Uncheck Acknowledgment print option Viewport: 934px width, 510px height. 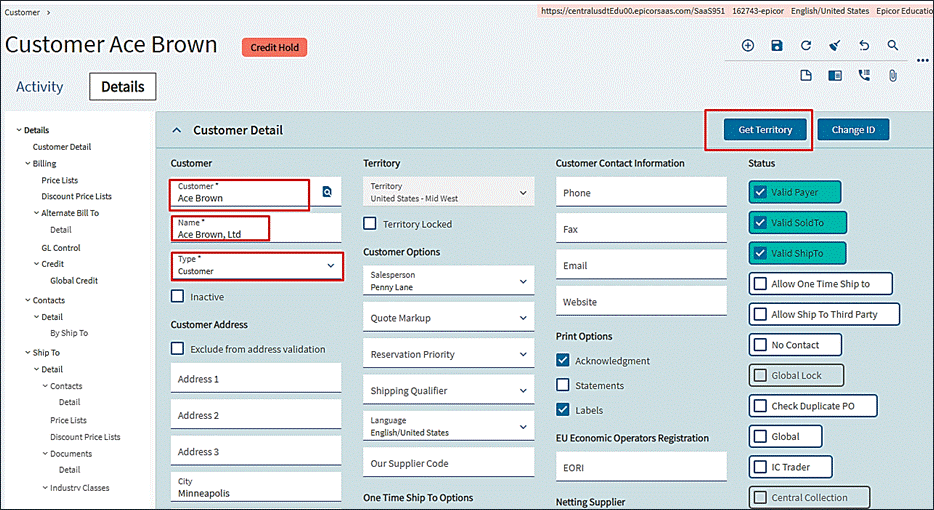pyautogui.click(x=563, y=360)
